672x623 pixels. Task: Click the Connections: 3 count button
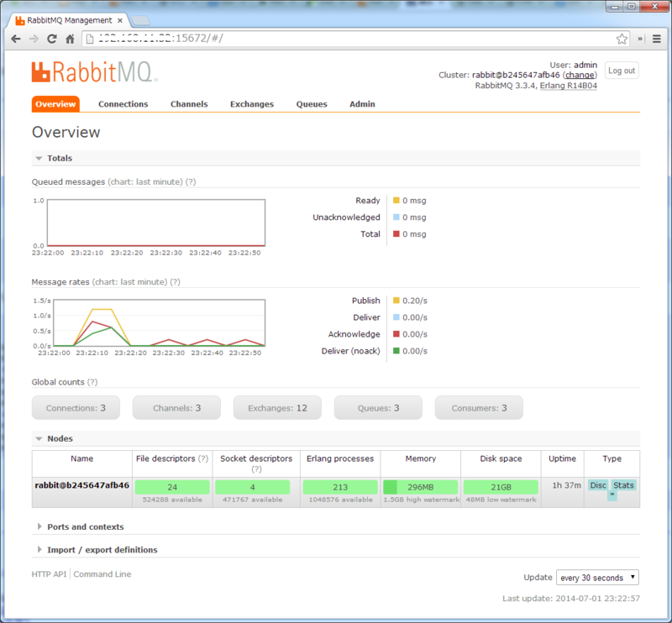coord(76,408)
